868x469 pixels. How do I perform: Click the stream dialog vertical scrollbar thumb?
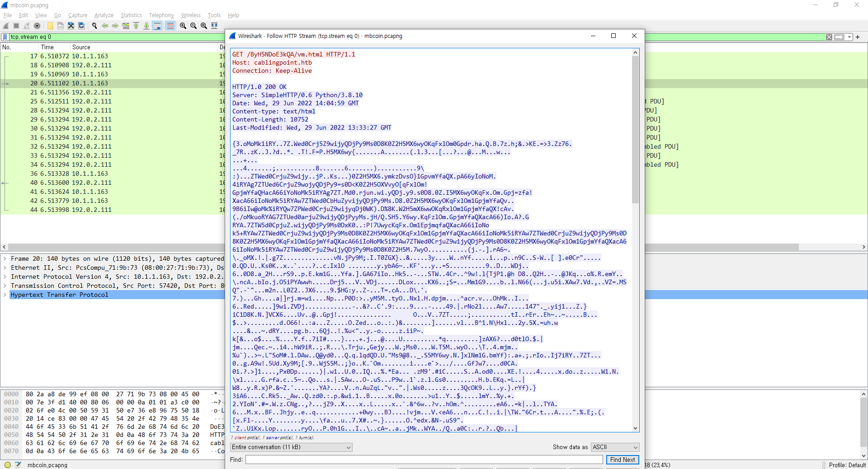635,130
